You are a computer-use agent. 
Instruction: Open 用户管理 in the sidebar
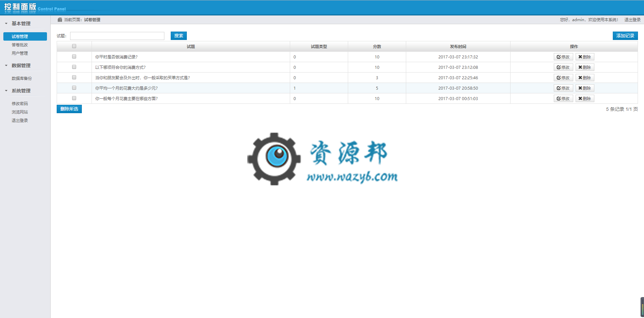click(x=20, y=53)
